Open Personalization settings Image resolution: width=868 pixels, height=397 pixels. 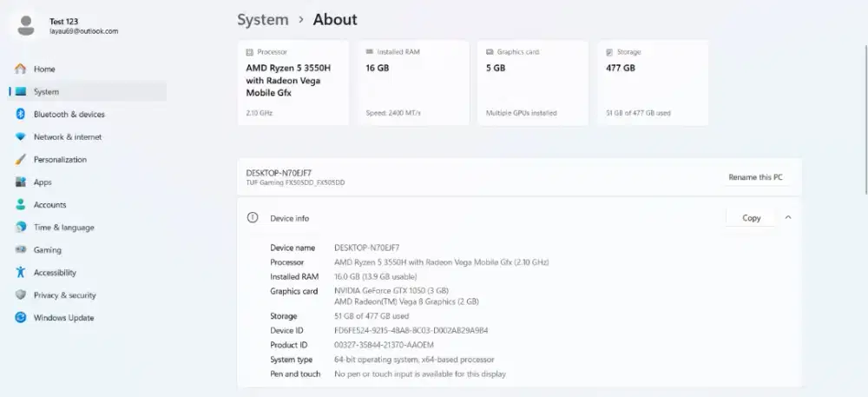click(88, 160)
